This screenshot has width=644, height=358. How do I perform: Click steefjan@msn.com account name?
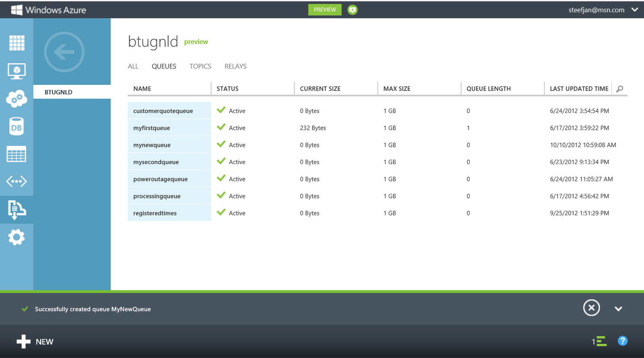(x=596, y=10)
